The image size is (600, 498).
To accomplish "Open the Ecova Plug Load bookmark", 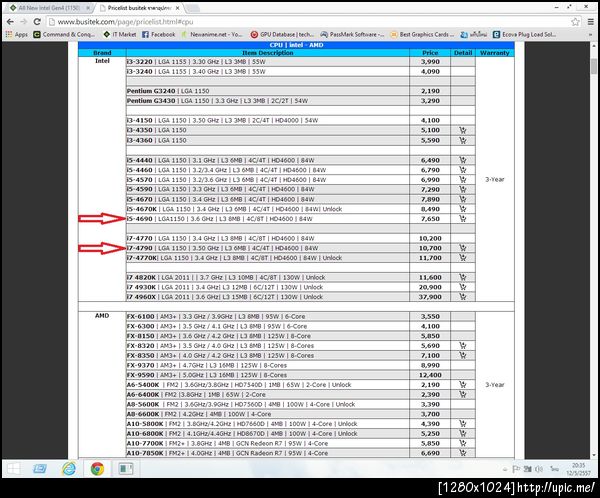I will point(524,34).
